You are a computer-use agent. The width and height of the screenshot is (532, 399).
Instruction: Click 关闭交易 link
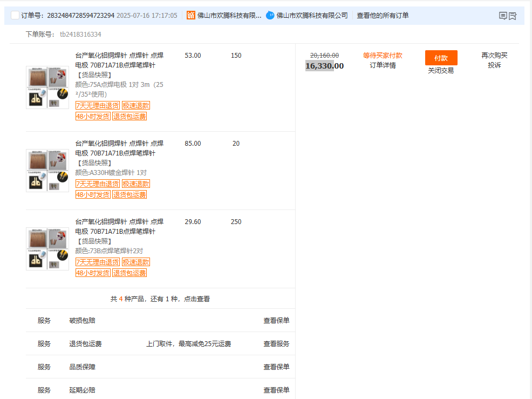coord(441,70)
